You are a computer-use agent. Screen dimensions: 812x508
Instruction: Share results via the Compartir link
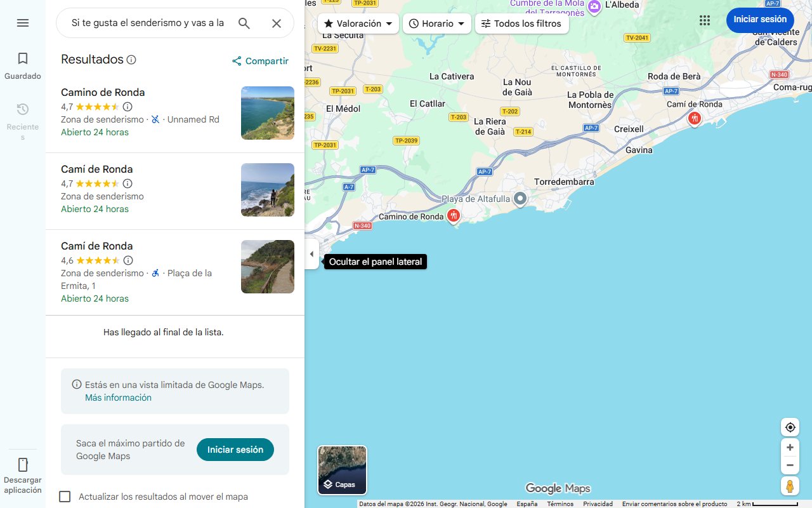pos(260,61)
